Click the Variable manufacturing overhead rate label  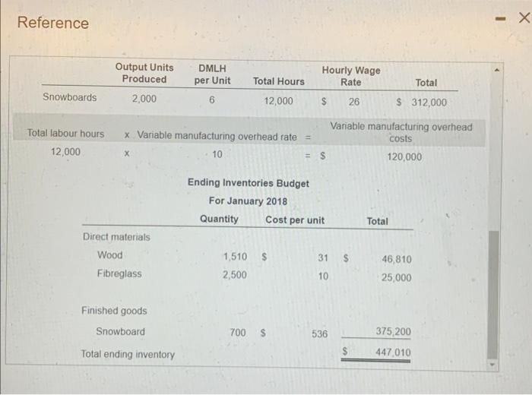tap(217, 136)
